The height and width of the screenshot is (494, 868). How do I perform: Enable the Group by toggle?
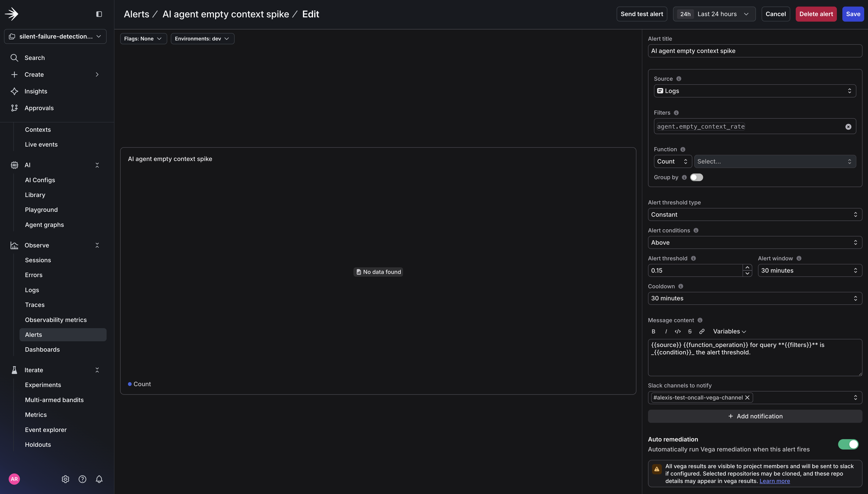[697, 177]
